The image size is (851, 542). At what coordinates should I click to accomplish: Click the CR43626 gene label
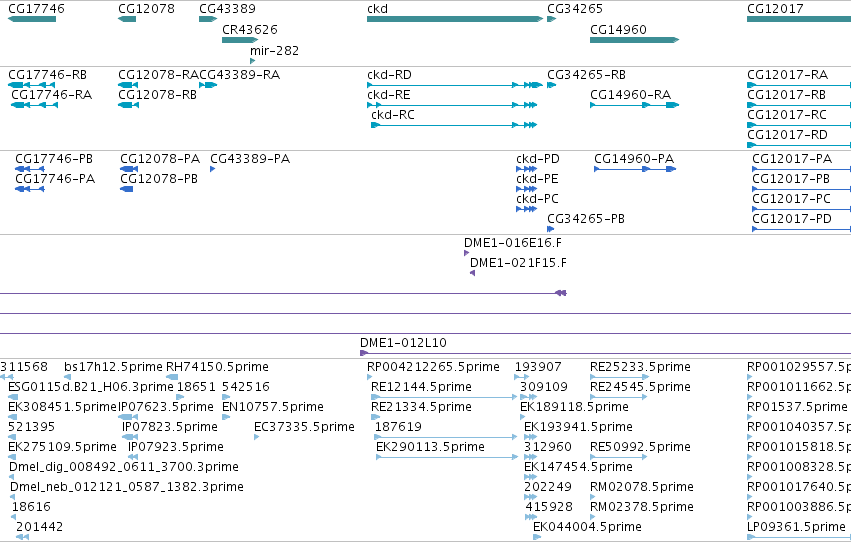250,29
